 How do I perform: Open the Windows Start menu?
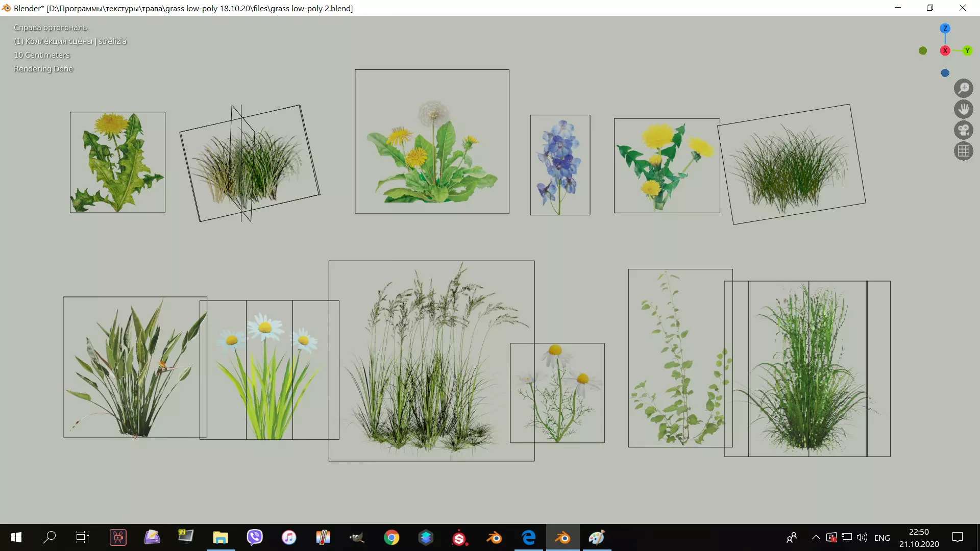[16, 537]
